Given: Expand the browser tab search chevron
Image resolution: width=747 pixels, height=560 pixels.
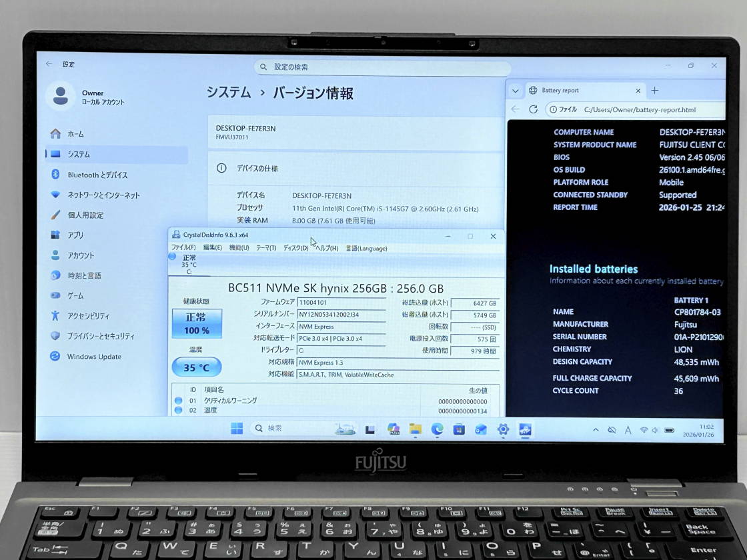Looking at the screenshot, I should 515,91.
